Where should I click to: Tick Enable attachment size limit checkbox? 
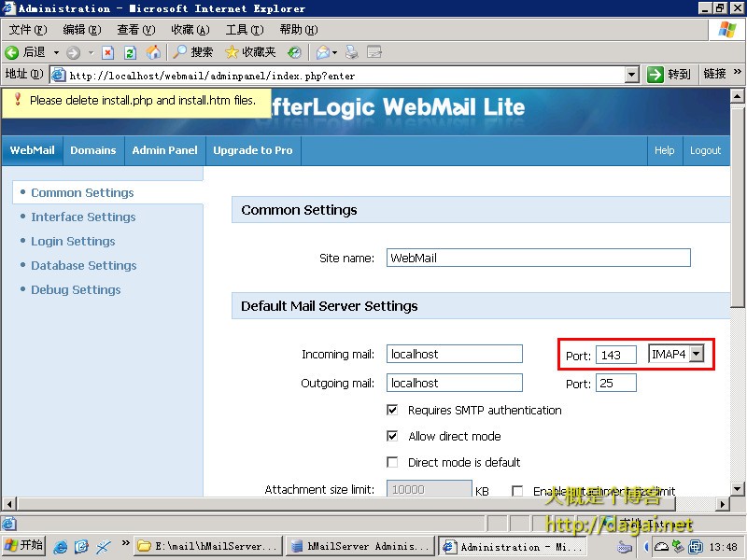[x=517, y=491]
